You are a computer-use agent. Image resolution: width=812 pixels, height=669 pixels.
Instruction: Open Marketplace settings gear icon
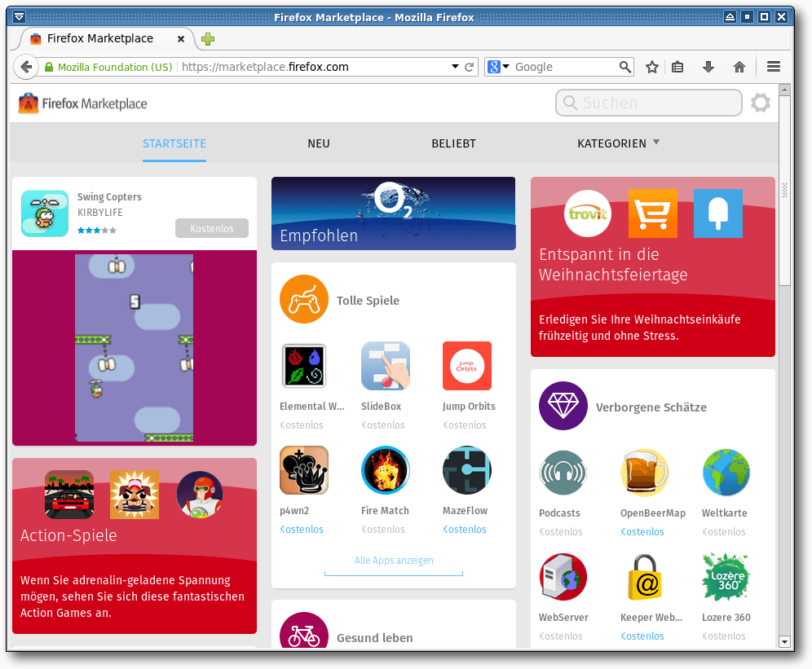[x=760, y=103]
